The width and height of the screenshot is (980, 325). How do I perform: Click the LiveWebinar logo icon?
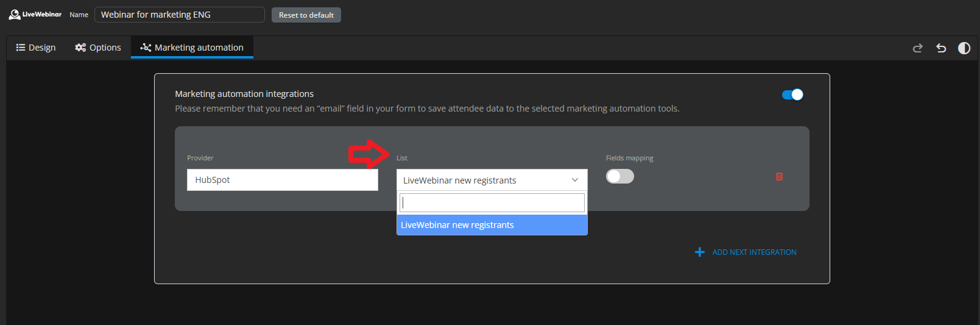(15, 14)
